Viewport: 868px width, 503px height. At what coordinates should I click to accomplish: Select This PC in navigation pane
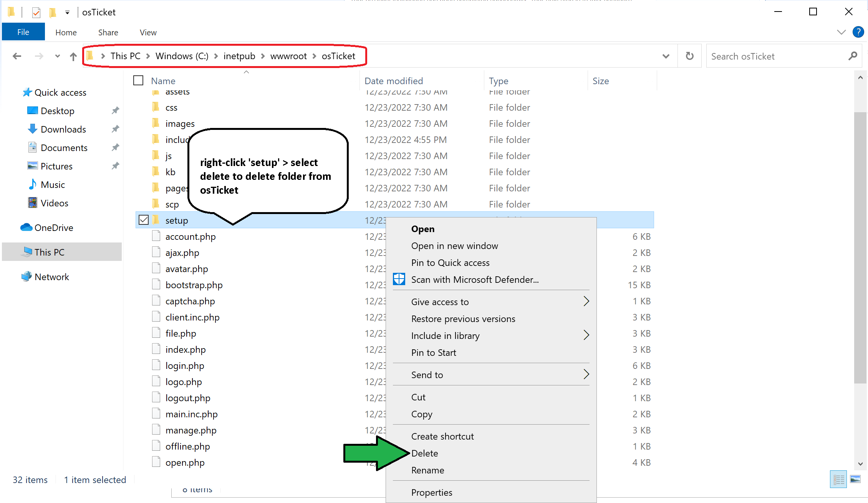[62, 252]
